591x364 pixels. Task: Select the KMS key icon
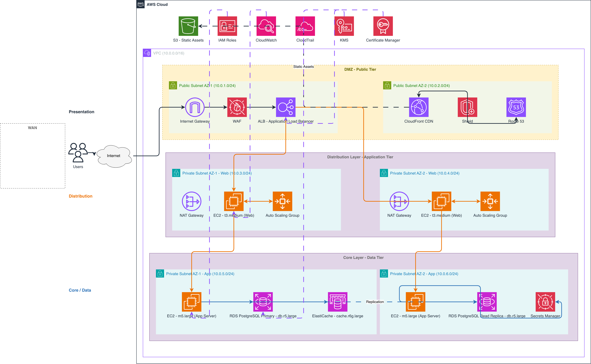pyautogui.click(x=344, y=26)
